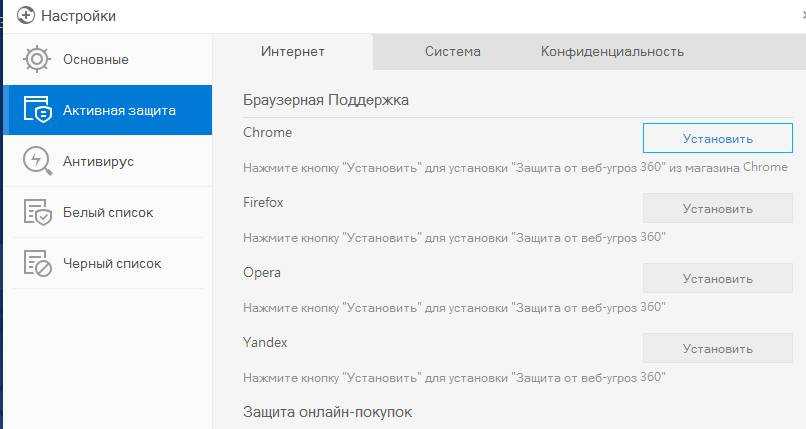Click the blocked list icon beside Черный список
The height and width of the screenshot is (429, 806).
point(37,263)
